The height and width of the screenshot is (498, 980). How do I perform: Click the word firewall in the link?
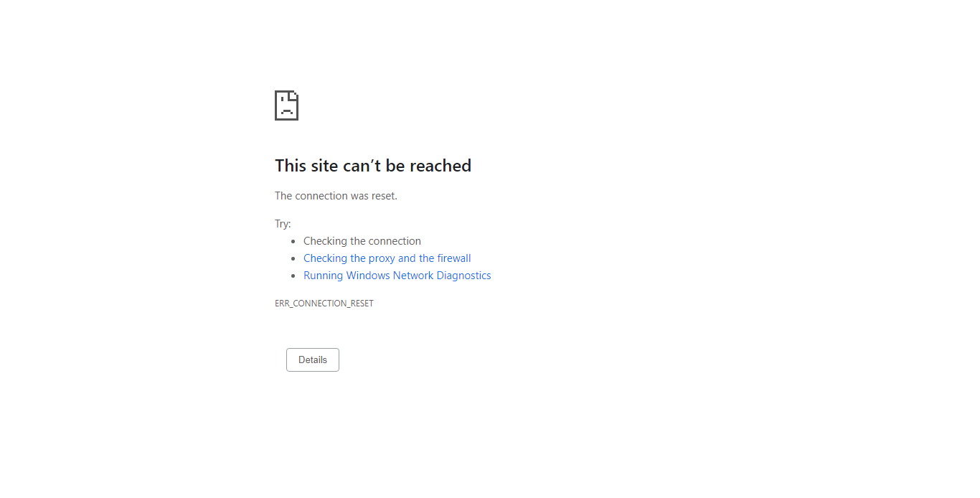[454, 258]
